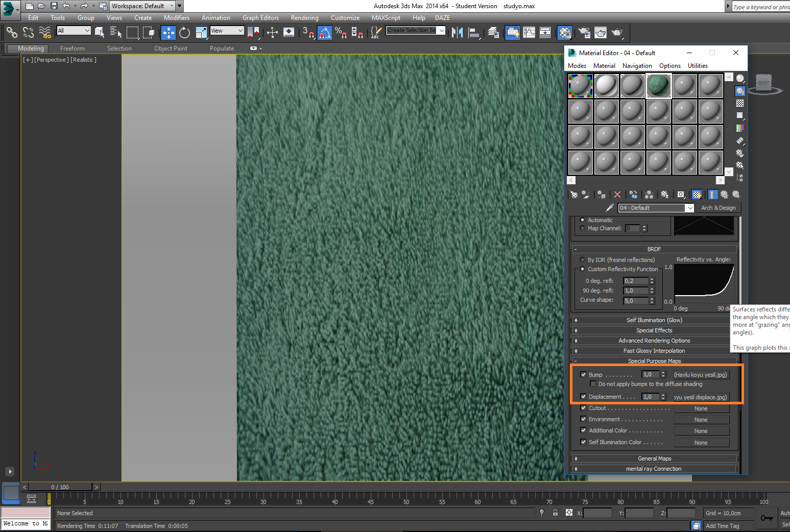Click Show Shaded Material in Viewport
790x532 pixels.
pyautogui.click(x=697, y=195)
